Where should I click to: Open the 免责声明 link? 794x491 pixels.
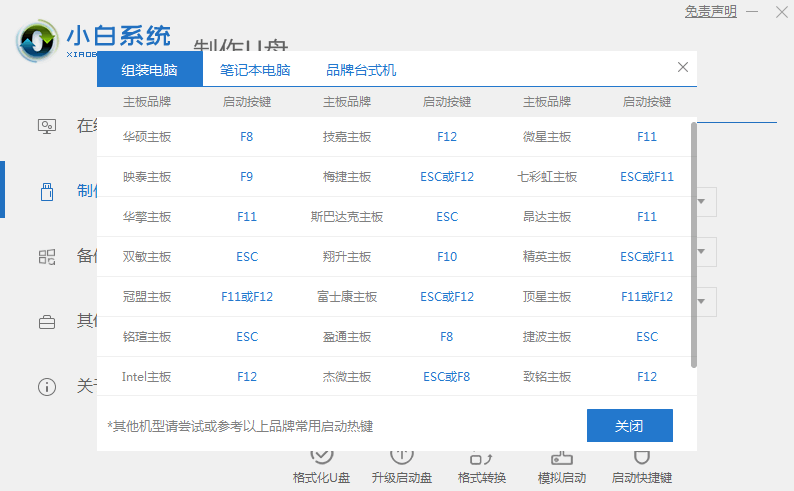point(710,12)
